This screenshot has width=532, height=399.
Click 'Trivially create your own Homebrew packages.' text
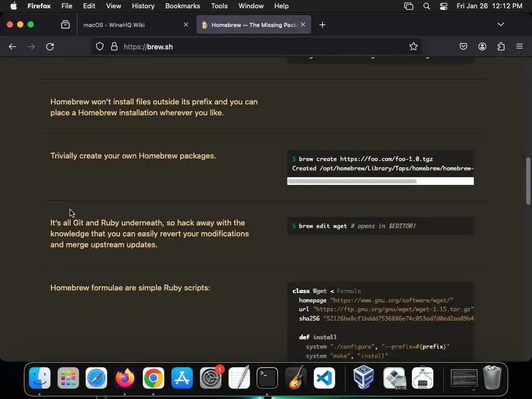(x=133, y=156)
